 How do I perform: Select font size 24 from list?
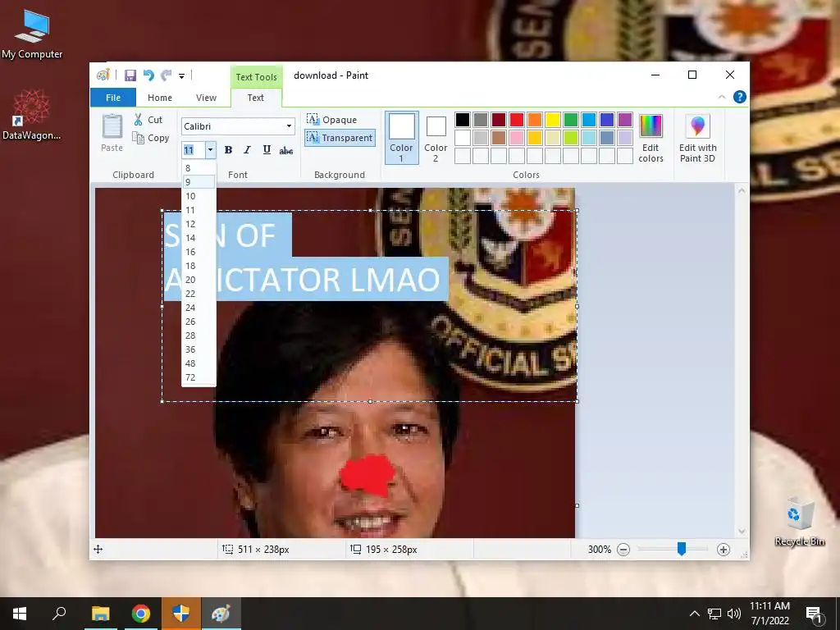click(x=199, y=308)
